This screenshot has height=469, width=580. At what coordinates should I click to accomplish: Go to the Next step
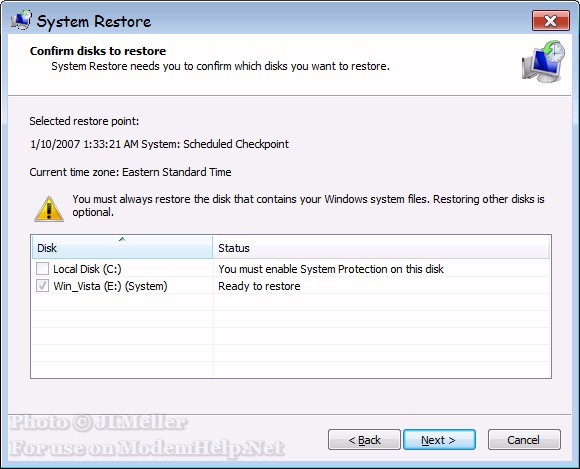(439, 440)
